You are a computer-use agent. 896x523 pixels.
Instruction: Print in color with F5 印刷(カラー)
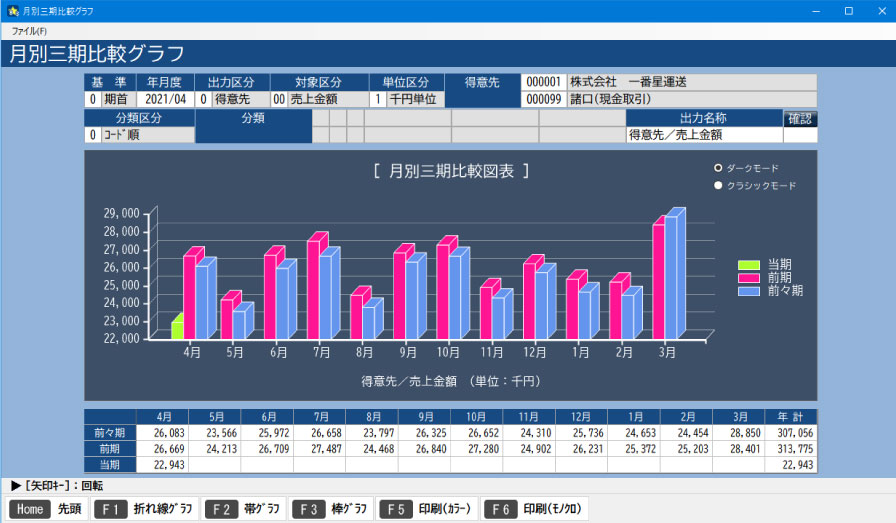coord(427,509)
